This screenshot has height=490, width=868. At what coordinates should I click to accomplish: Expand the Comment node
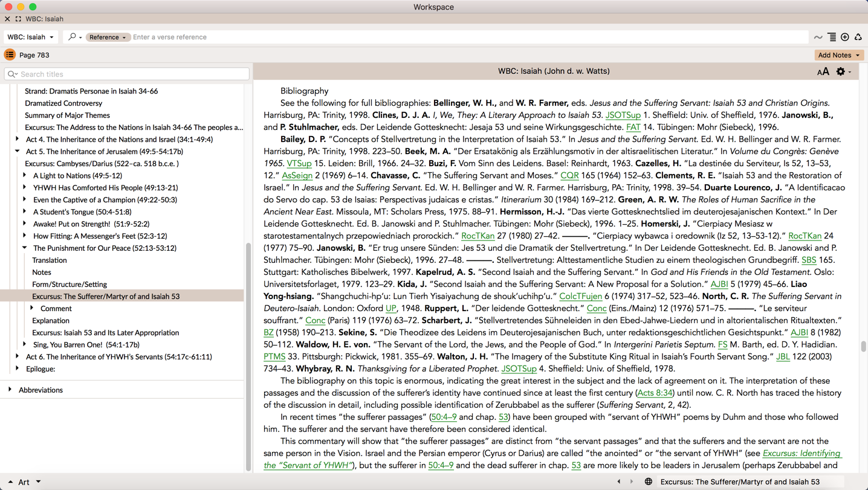point(32,308)
